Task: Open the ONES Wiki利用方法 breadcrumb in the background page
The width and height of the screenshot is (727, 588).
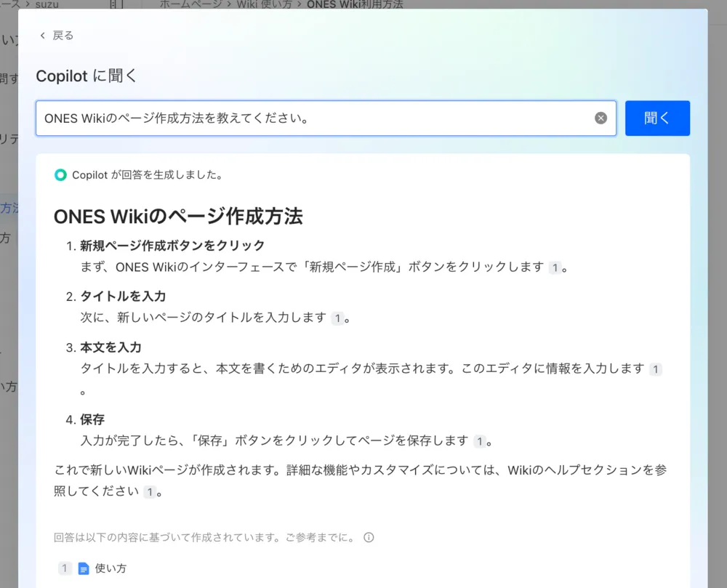Action: pos(355,4)
